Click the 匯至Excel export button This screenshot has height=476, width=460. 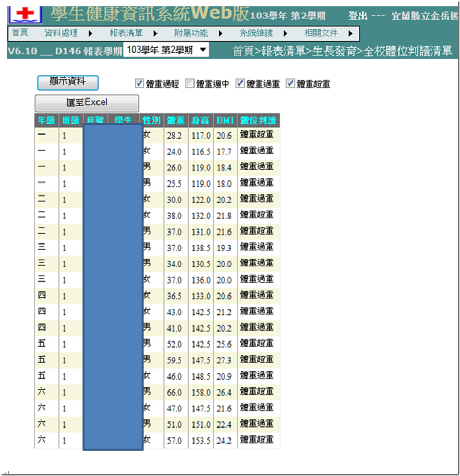click(87, 103)
